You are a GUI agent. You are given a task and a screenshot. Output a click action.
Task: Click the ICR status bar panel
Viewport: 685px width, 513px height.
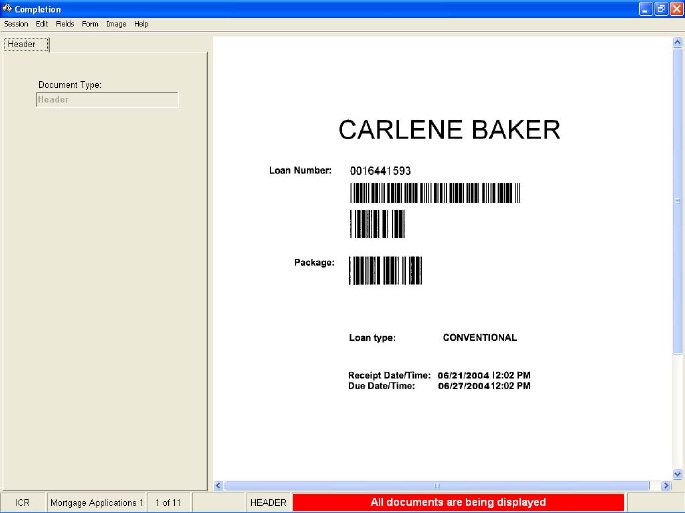click(x=22, y=502)
